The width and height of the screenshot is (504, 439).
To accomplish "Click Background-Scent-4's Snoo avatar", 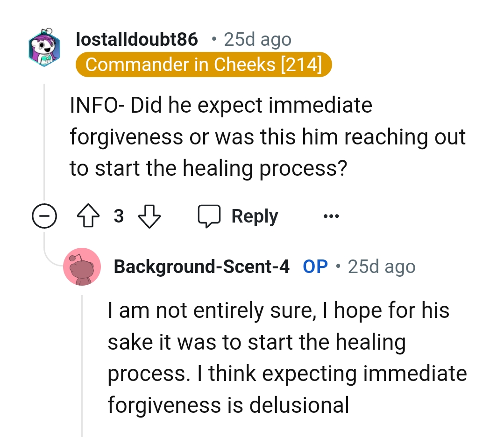I will 82,266.
